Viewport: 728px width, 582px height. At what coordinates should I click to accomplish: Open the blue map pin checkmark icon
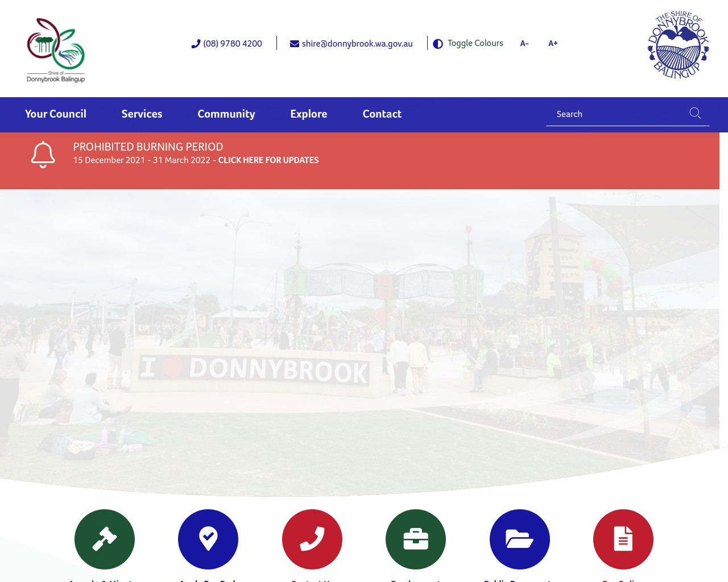tap(208, 539)
